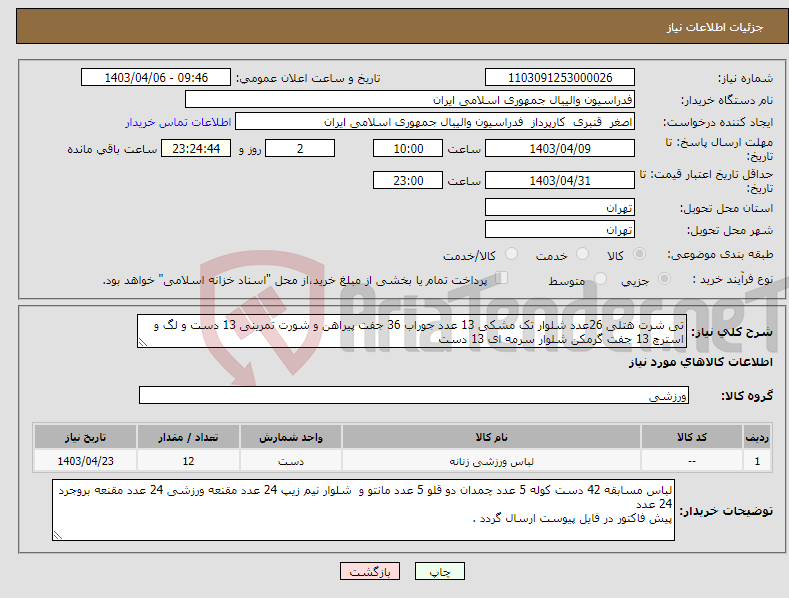Viewport: 789px width, 598px height.
Task: Click the کد کالا column header
Action: click(692, 437)
